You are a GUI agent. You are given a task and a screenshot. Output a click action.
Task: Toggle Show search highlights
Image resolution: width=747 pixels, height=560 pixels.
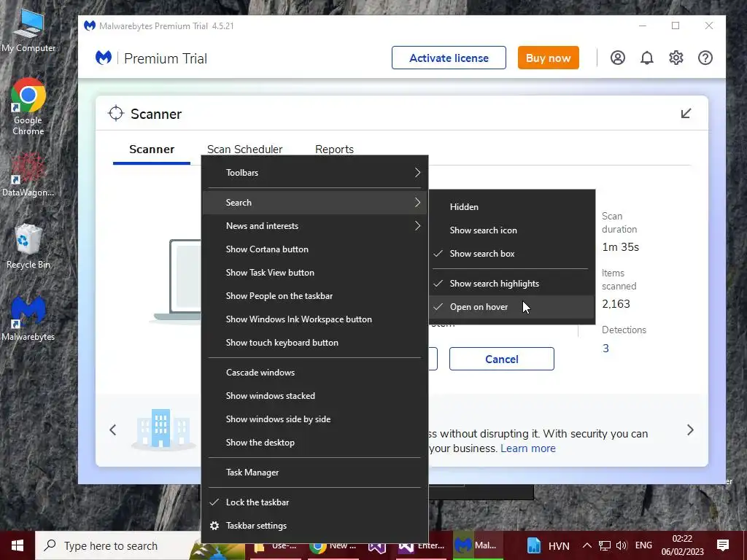tap(511, 284)
